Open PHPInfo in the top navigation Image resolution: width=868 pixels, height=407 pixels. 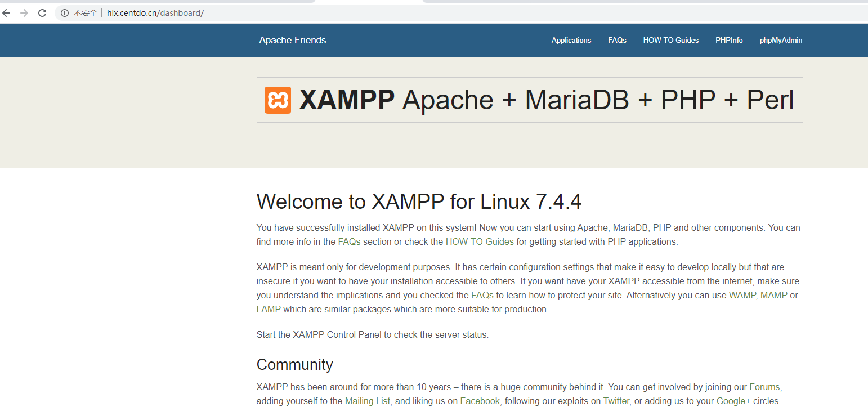point(729,40)
